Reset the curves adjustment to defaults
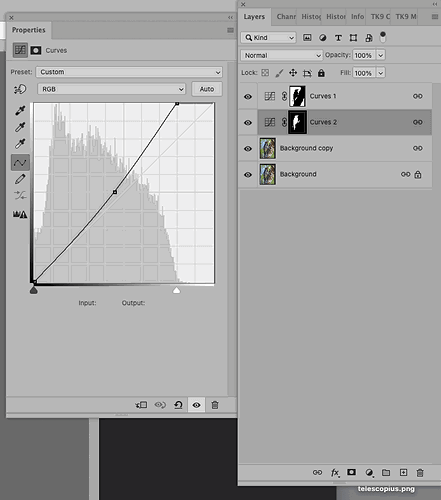Screen dimensions: 441x500 point(178,405)
